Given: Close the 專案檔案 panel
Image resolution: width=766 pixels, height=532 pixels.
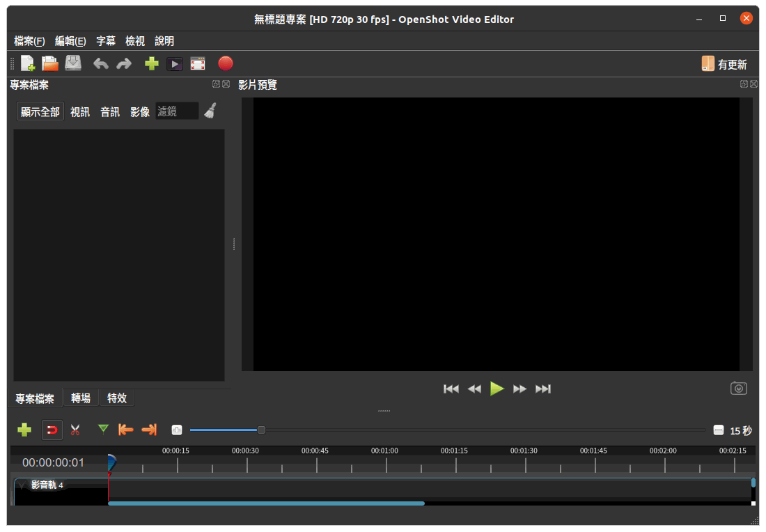Looking at the screenshot, I should pyautogui.click(x=226, y=84).
